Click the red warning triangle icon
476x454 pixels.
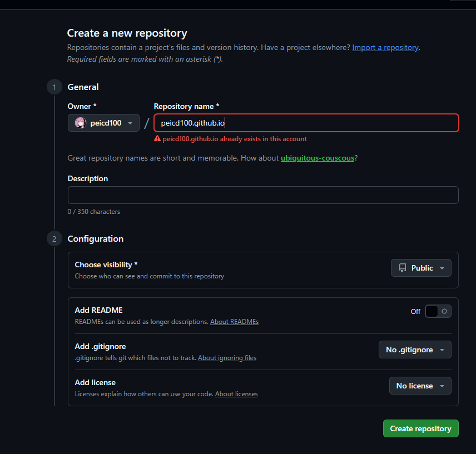157,139
